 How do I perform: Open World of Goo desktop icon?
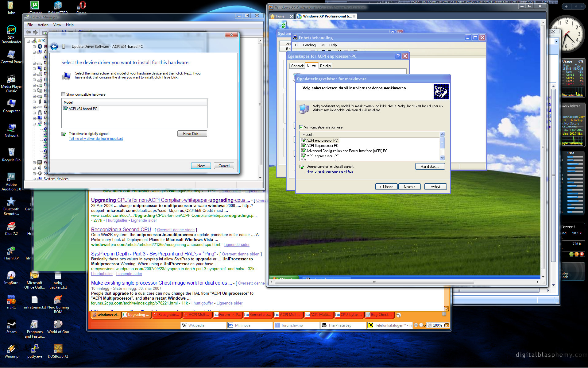tap(58, 327)
